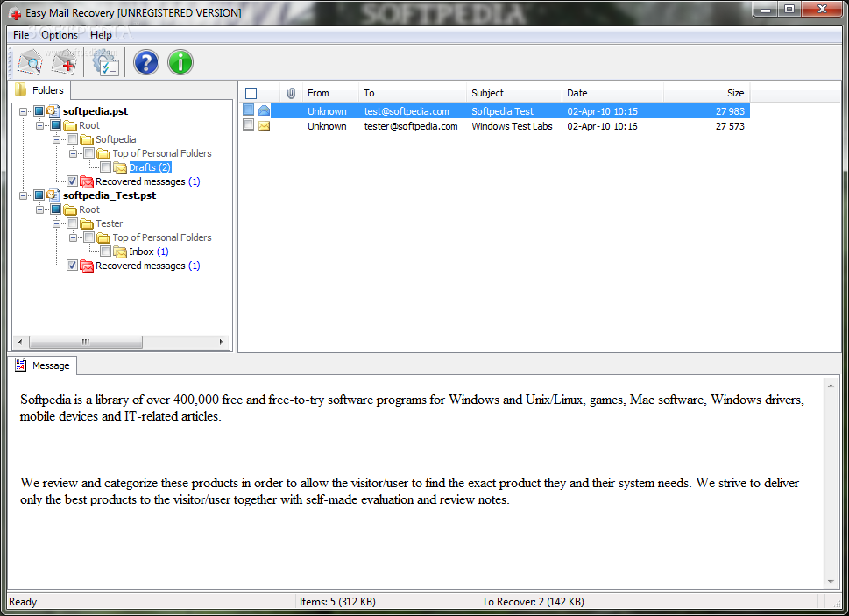Select the Inbox (1) tree item

(x=149, y=251)
